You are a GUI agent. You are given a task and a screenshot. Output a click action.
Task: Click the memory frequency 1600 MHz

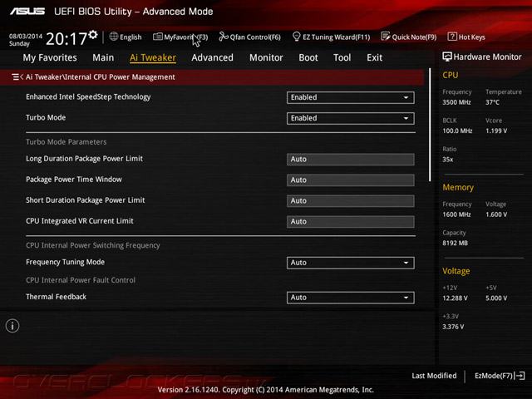point(456,214)
